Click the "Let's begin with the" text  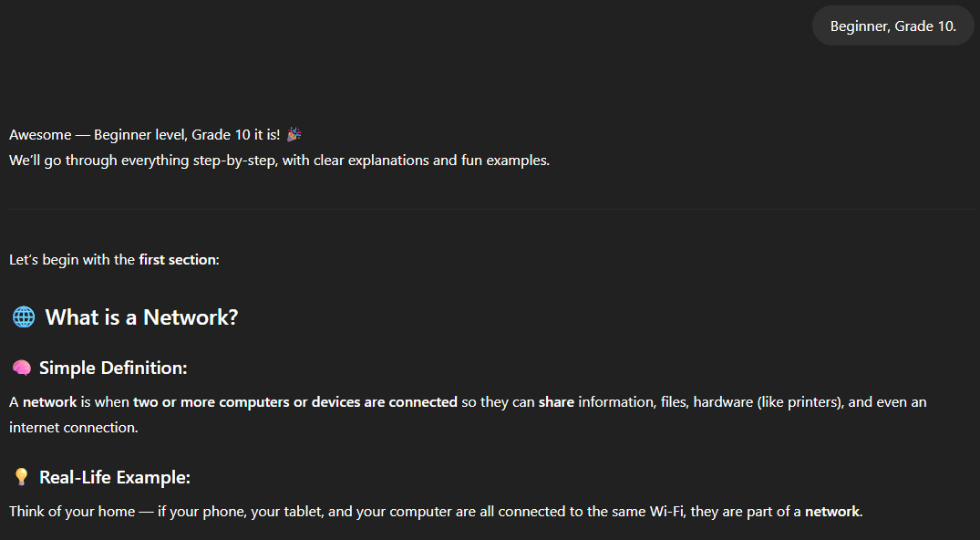(x=72, y=260)
